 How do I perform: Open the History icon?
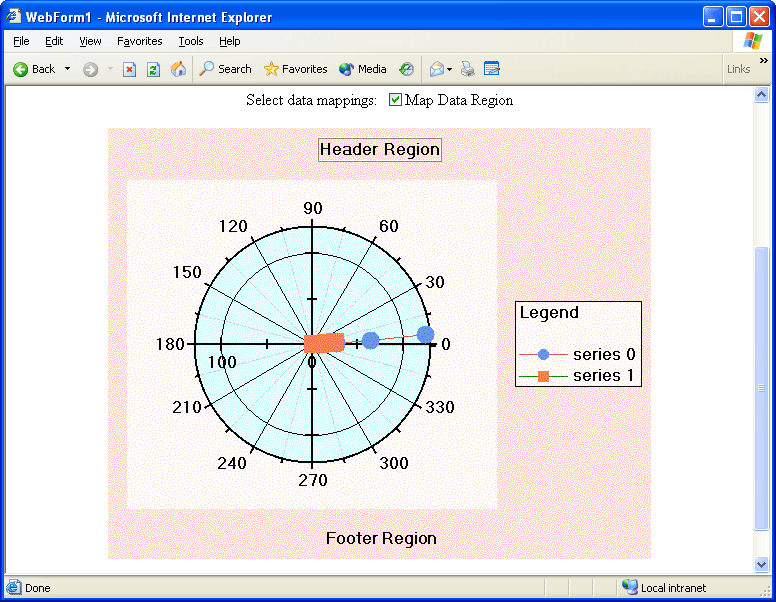(406, 69)
